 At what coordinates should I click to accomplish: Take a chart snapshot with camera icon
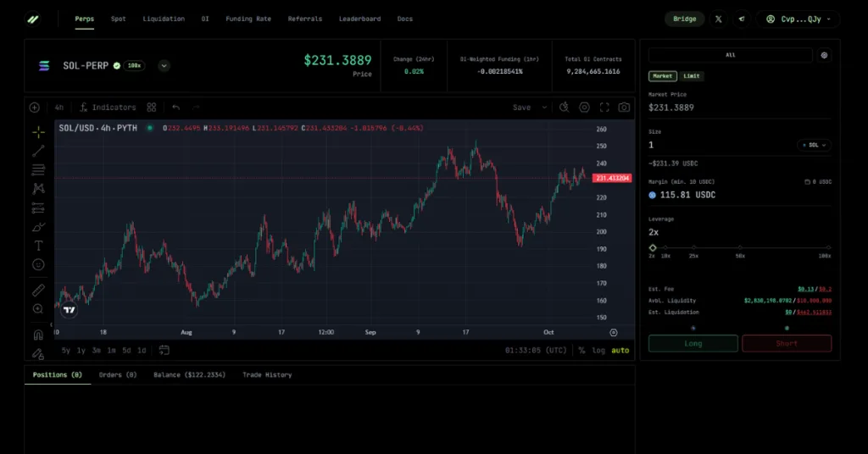[624, 108]
